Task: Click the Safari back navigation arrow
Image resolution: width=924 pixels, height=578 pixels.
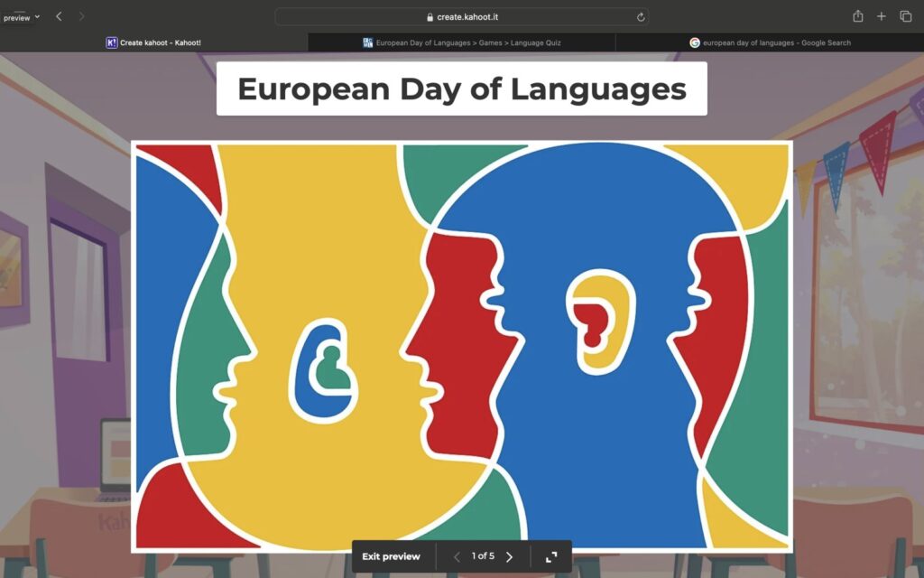Action: click(x=59, y=16)
